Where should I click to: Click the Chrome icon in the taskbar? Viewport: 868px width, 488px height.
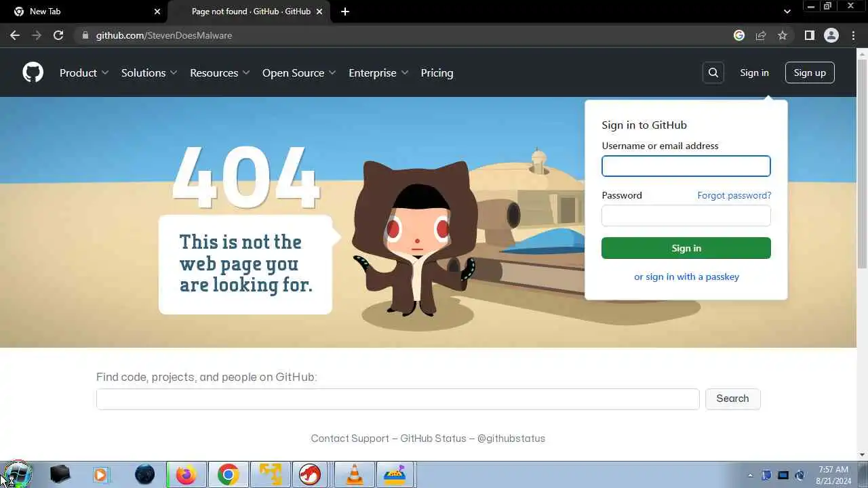pyautogui.click(x=228, y=474)
